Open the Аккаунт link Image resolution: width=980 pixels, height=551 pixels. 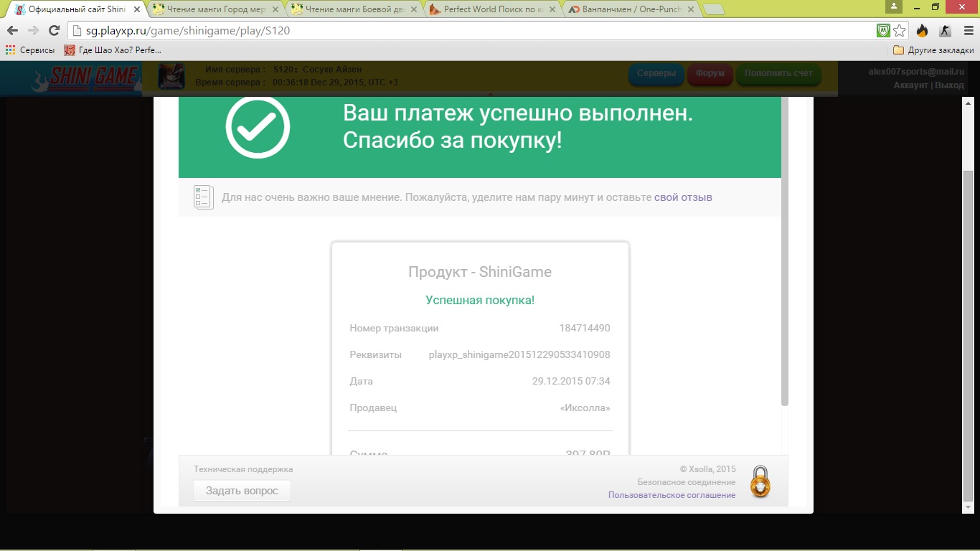coord(911,85)
